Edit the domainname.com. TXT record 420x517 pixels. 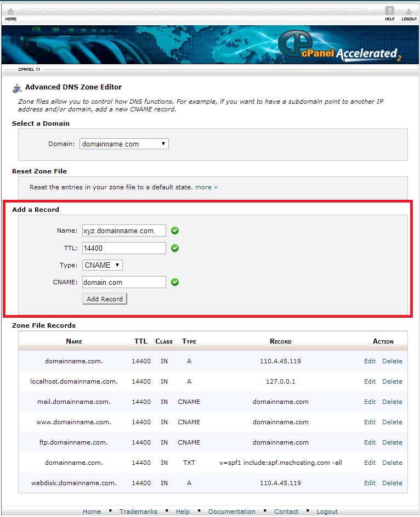point(370,463)
